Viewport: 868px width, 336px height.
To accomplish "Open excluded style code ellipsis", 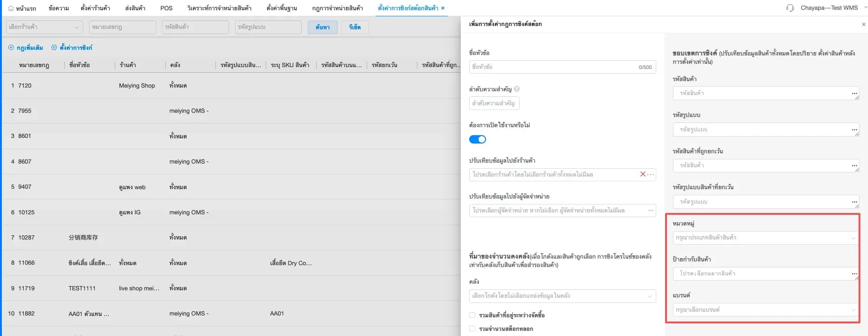I will [x=854, y=202].
